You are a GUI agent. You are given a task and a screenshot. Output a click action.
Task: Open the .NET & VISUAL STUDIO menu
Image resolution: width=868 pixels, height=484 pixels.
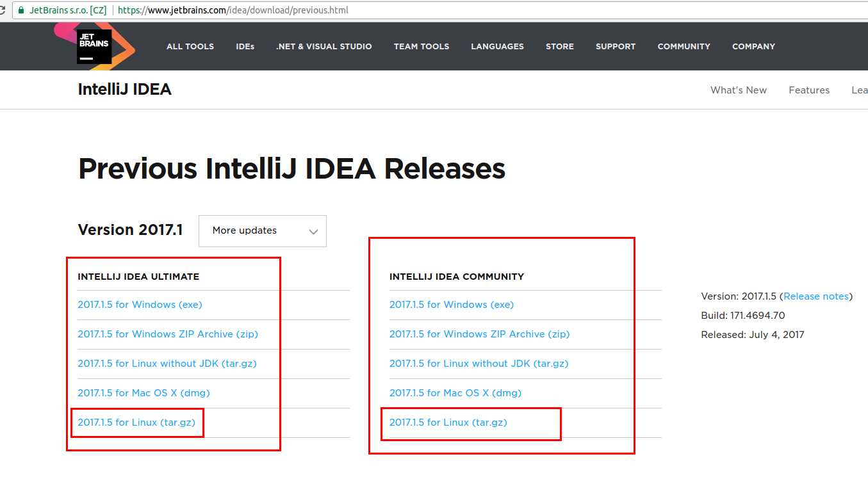coord(324,46)
